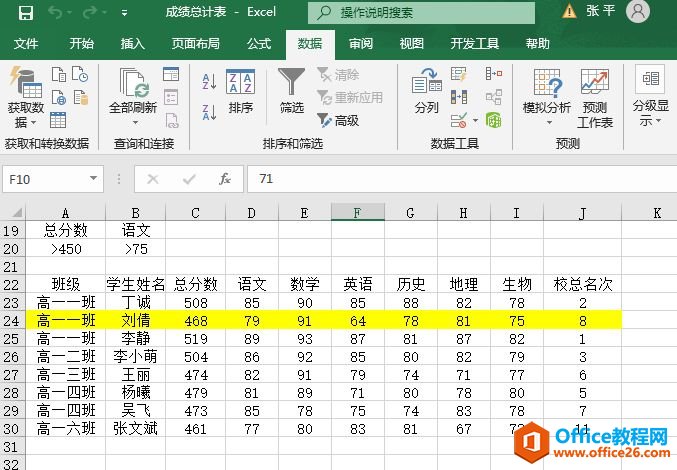Expand the 全部刷新 dropdown arrow
The width and height of the screenshot is (677, 470).
135,123
